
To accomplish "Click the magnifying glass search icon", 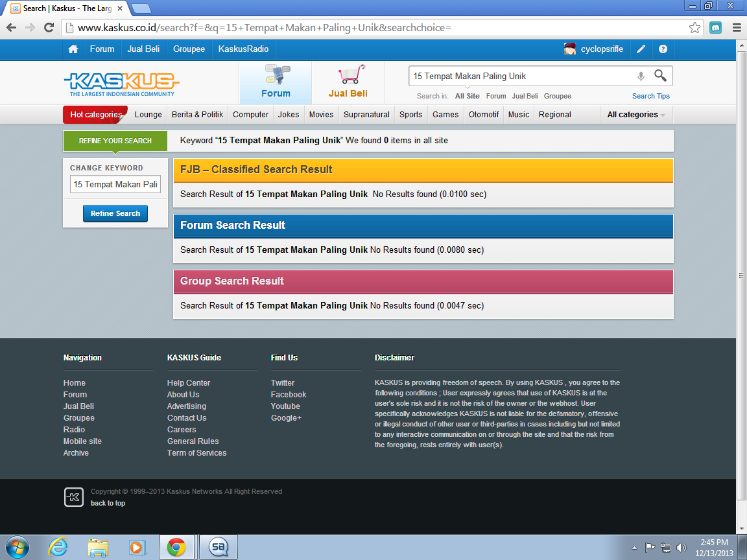I will pyautogui.click(x=660, y=75).
